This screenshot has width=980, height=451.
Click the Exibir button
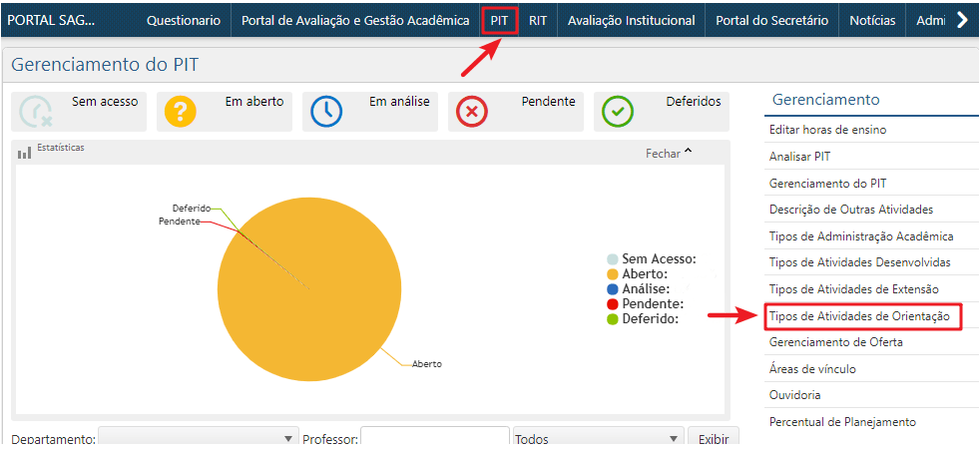[713, 439]
